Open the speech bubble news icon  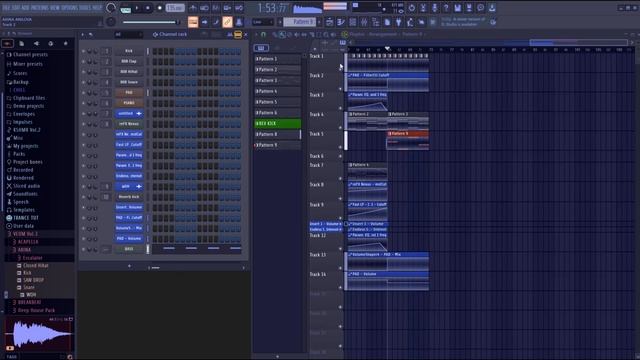click(480, 8)
